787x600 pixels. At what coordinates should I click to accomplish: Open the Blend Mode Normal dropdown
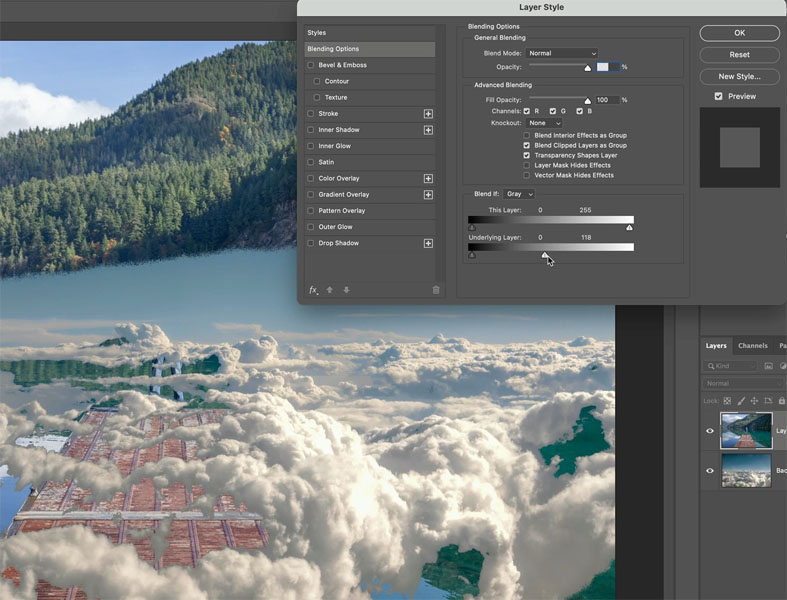[x=562, y=53]
